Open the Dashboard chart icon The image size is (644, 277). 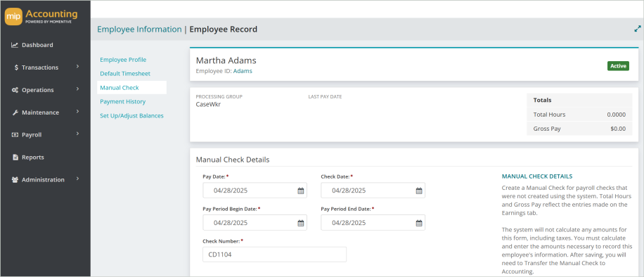14,45
